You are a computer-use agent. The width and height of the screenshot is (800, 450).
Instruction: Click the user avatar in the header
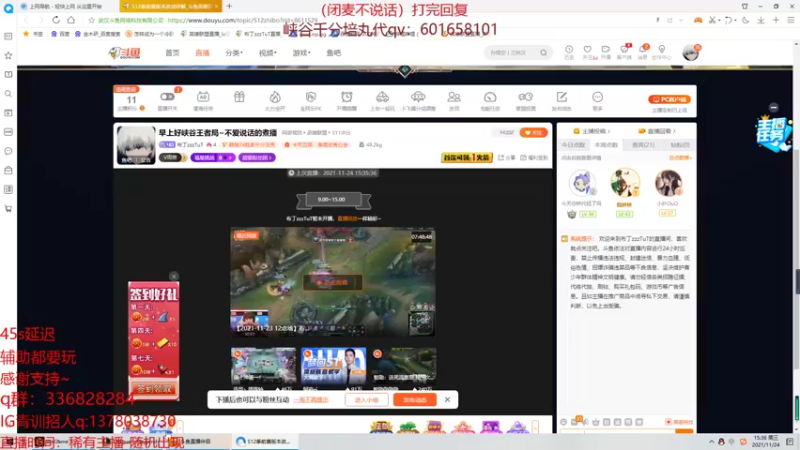[x=691, y=52]
